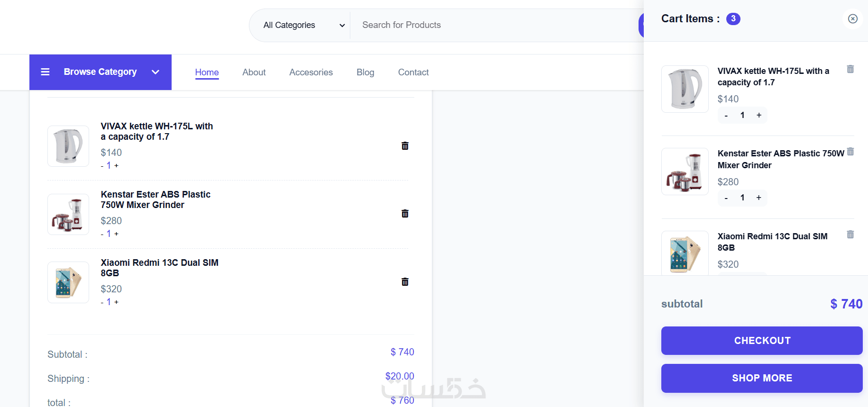868x407 pixels.
Task: Focus the Search for Products field
Action: click(493, 25)
